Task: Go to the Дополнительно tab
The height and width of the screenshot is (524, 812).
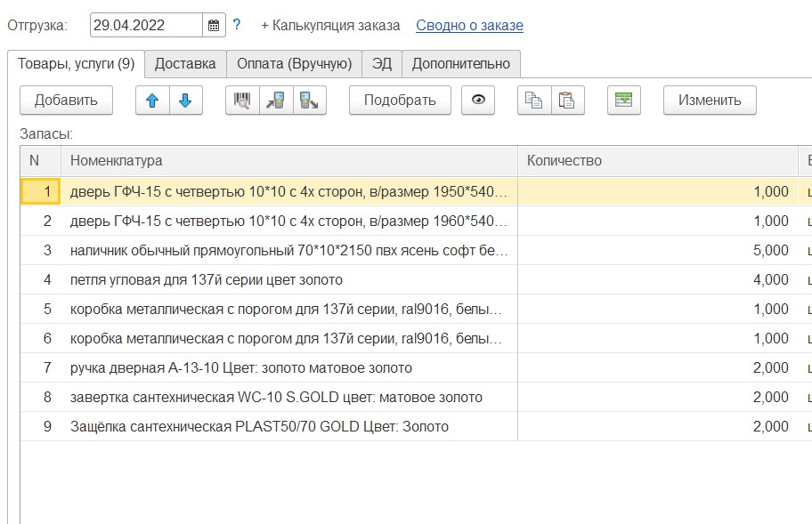Action: click(460, 64)
